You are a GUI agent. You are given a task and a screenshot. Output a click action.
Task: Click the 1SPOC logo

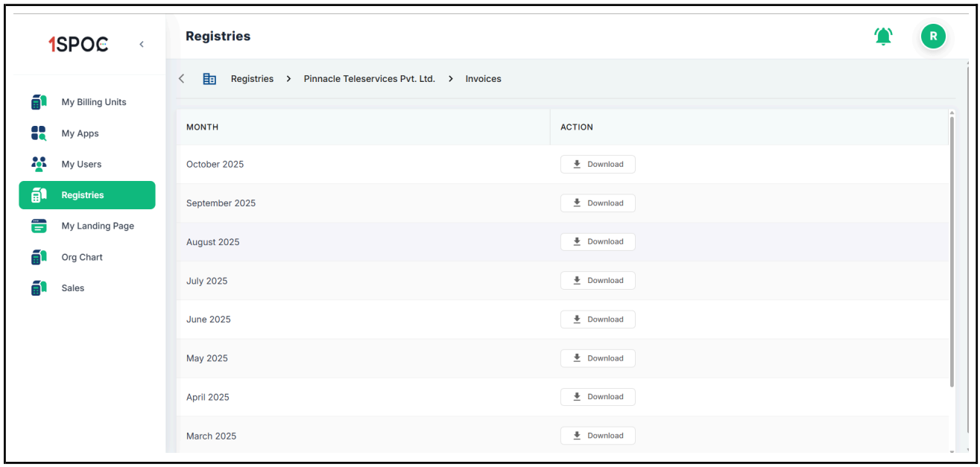point(78,45)
